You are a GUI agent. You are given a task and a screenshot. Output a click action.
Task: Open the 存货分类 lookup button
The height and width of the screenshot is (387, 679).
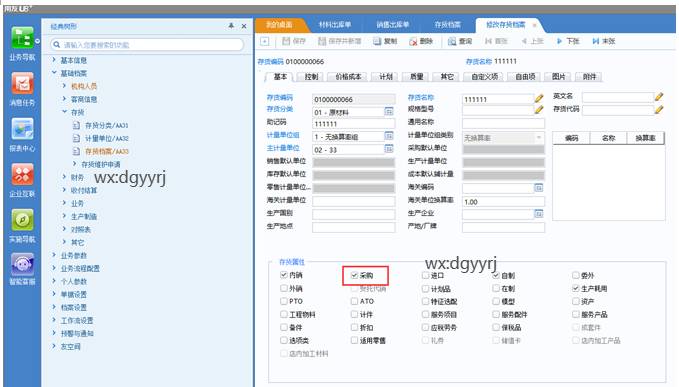[x=389, y=112]
